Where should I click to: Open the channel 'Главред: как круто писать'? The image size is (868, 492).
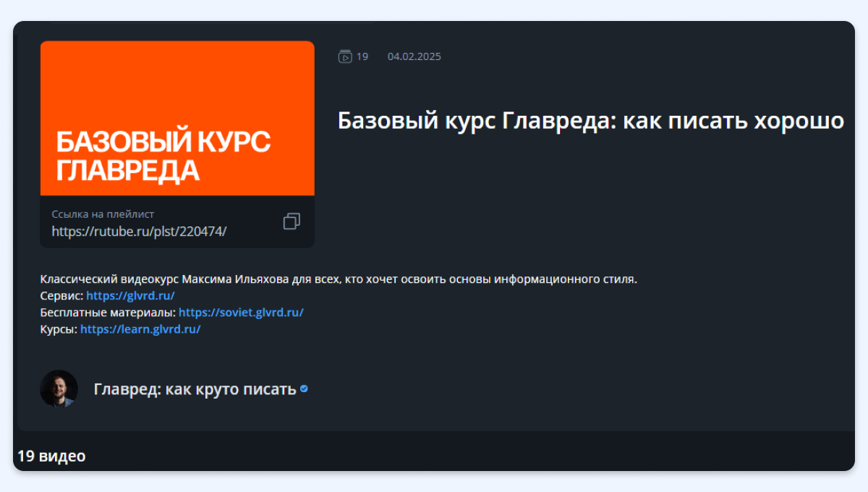coord(195,389)
